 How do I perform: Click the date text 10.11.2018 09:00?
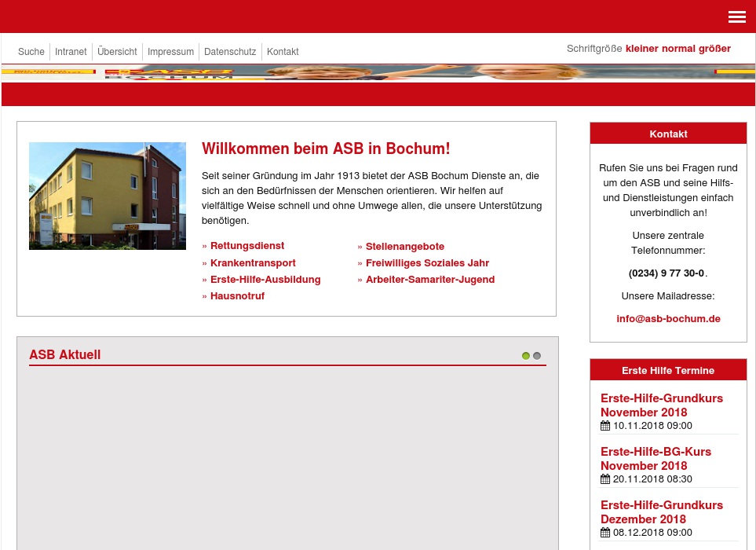point(652,426)
